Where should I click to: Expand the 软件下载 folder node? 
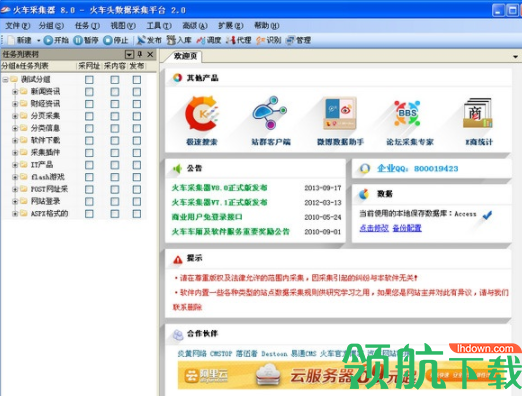point(15,140)
